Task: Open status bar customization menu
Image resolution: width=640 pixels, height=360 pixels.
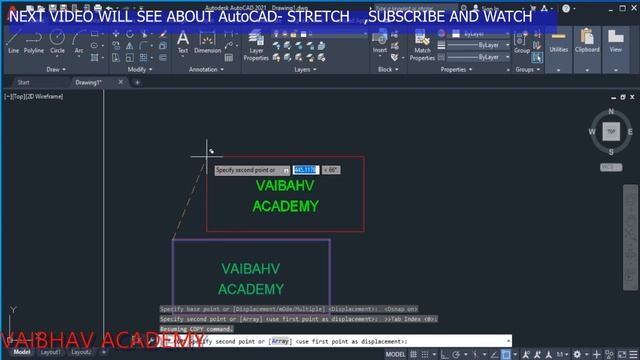Action: click(x=633, y=354)
